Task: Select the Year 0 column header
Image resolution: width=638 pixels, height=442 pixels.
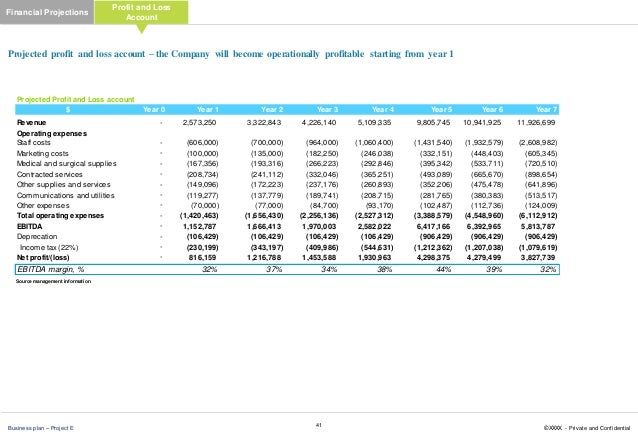Action: tap(154, 109)
